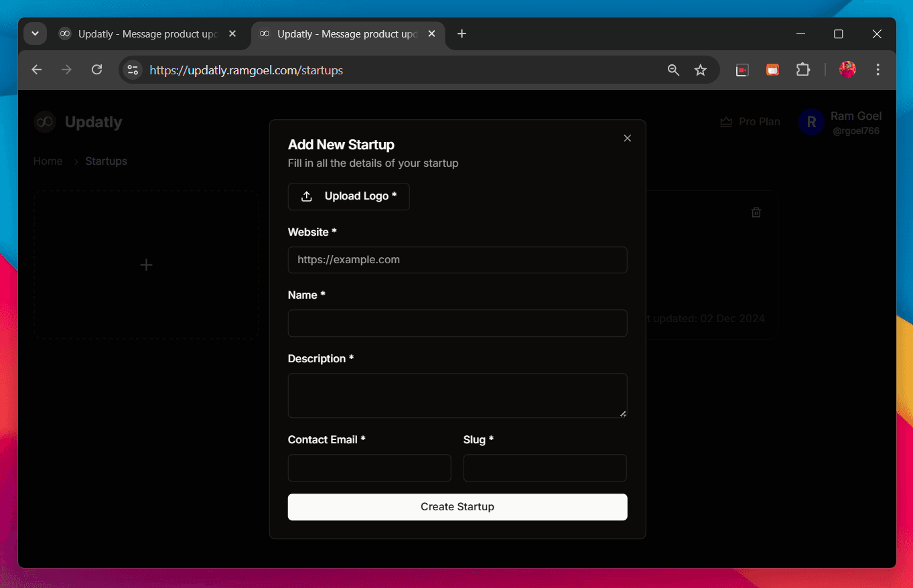Click the trash delete icon on startup card
Image resolution: width=913 pixels, height=588 pixels.
[x=756, y=212]
